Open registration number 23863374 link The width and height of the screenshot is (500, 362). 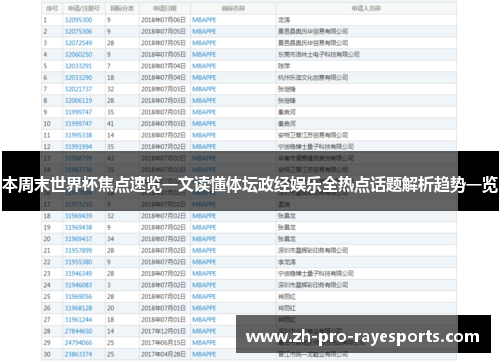(78, 354)
